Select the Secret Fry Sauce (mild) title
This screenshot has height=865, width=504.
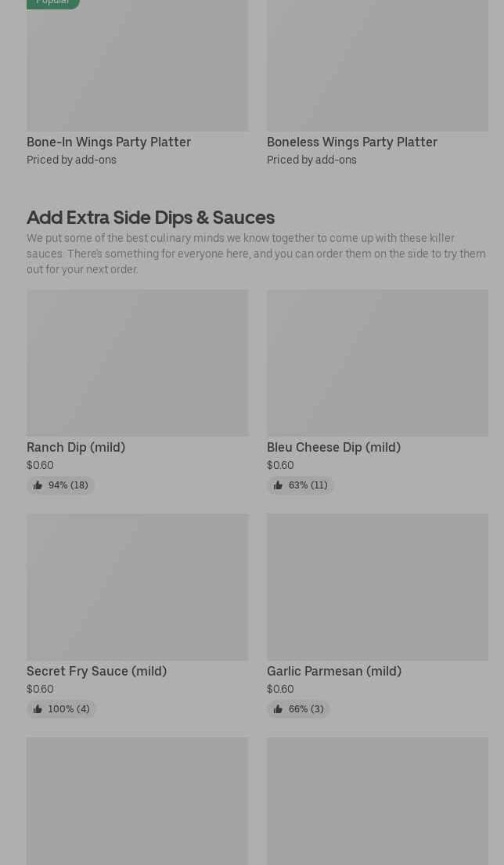(x=96, y=671)
